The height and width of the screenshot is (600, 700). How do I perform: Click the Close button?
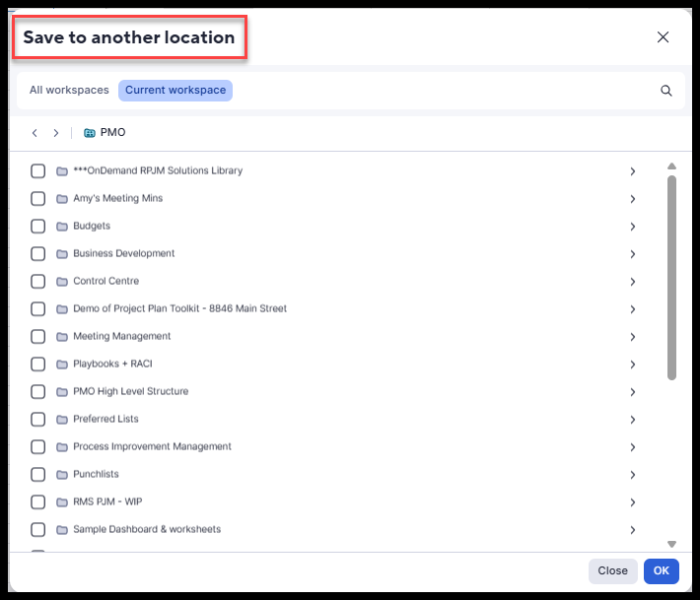tap(612, 571)
